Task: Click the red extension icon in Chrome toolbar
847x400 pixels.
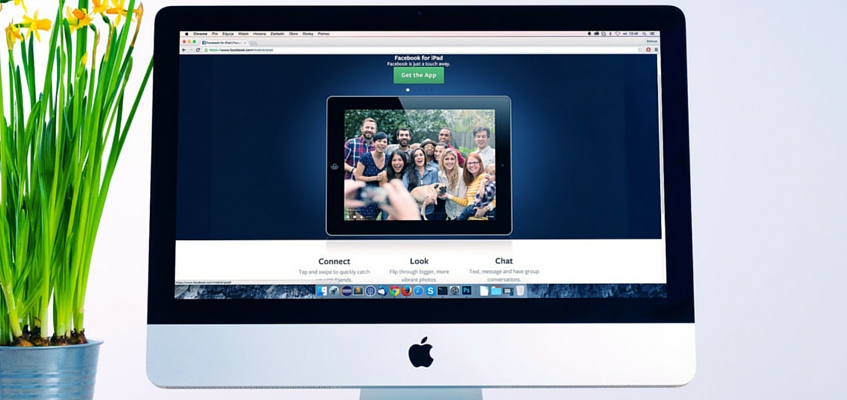Action: (x=648, y=50)
